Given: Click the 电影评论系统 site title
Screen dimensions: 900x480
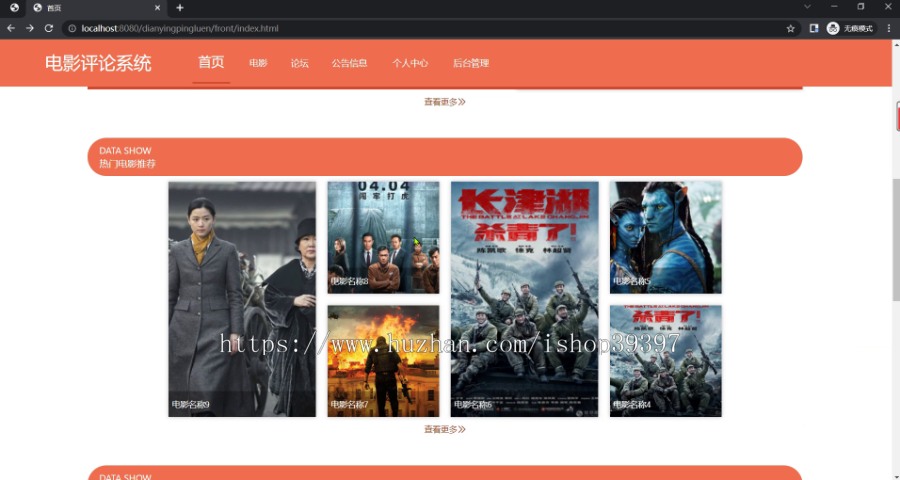Looking at the screenshot, I should 98,63.
